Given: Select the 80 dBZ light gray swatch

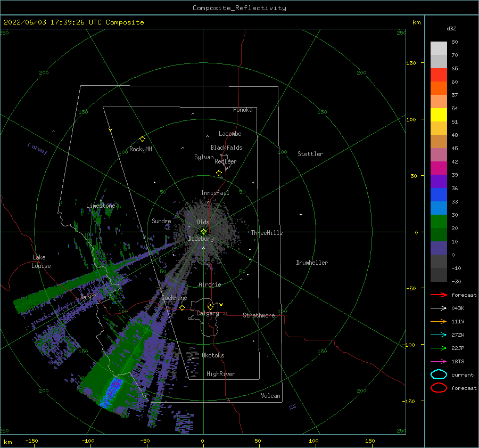Looking at the screenshot, I should pos(439,48).
